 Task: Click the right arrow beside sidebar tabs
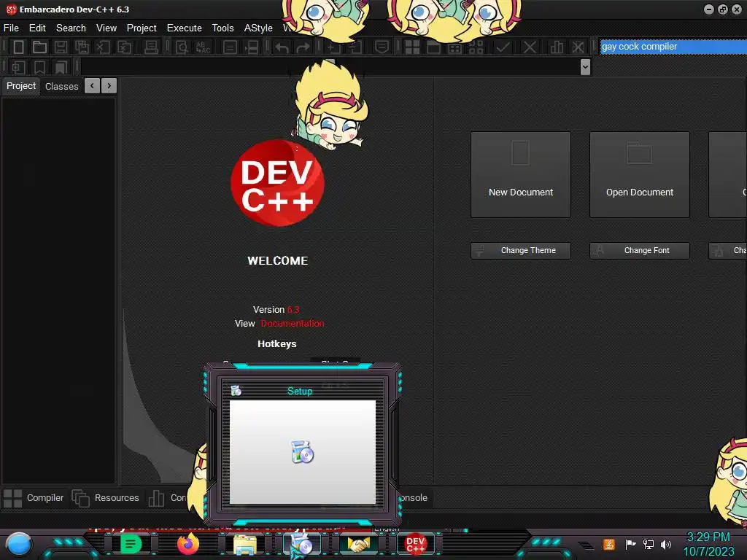(109, 86)
